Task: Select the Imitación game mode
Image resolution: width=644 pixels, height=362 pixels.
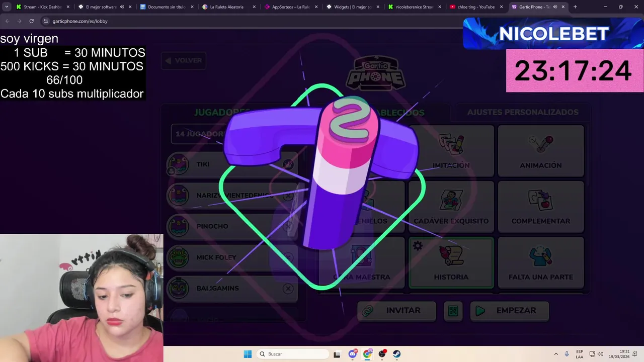Action: pos(451,151)
